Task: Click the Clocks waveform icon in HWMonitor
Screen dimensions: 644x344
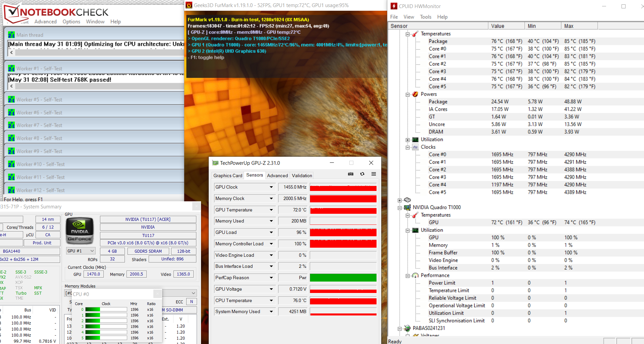Action: (415, 147)
